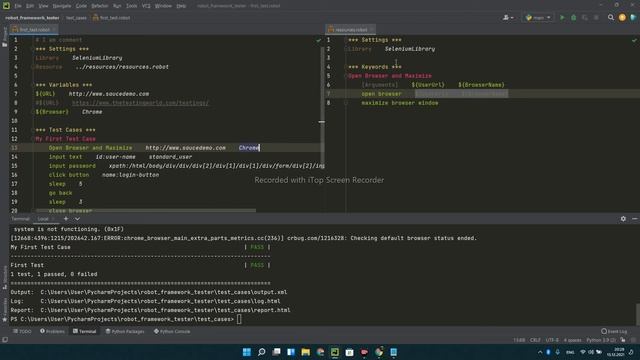
Task: Click the horizontal scrollbar under left editor
Action: click(146, 211)
